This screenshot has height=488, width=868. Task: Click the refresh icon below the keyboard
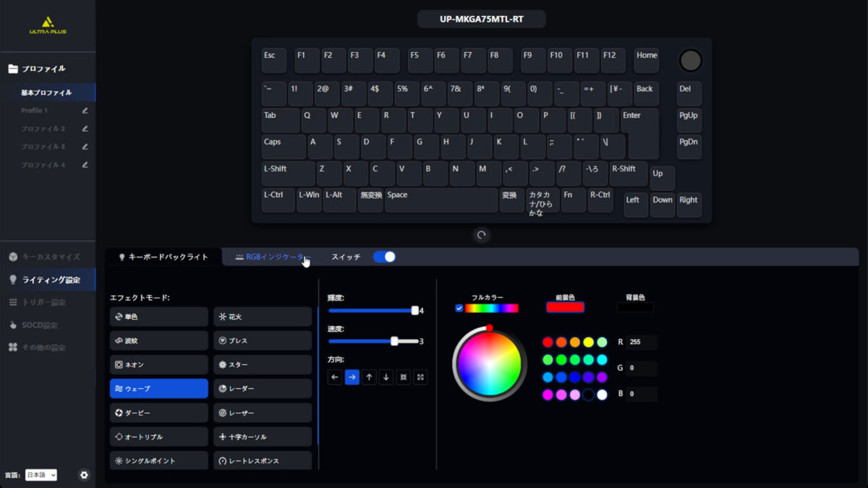481,235
